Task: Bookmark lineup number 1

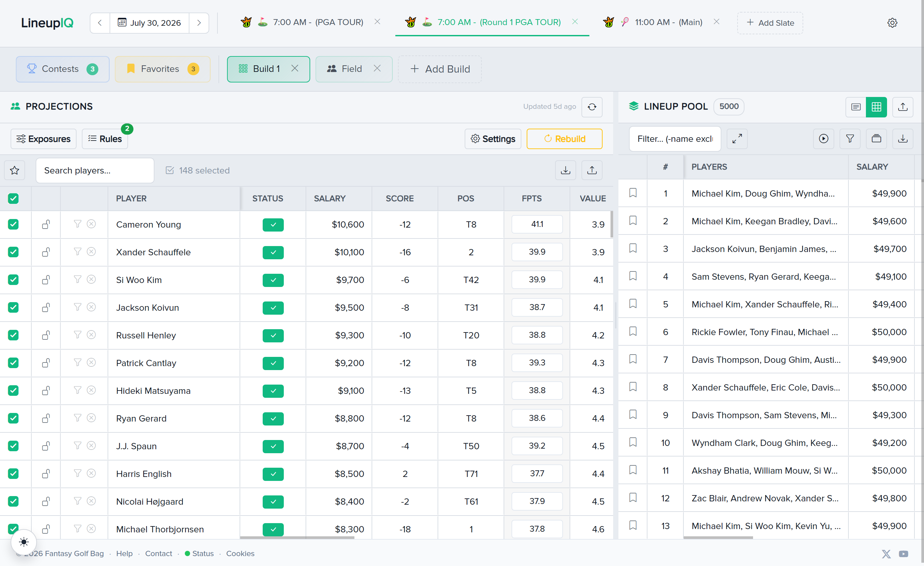Action: pyautogui.click(x=633, y=193)
